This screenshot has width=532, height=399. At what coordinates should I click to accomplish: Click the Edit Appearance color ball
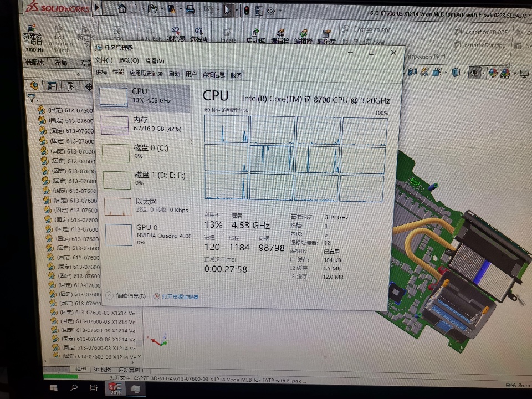pos(493,73)
